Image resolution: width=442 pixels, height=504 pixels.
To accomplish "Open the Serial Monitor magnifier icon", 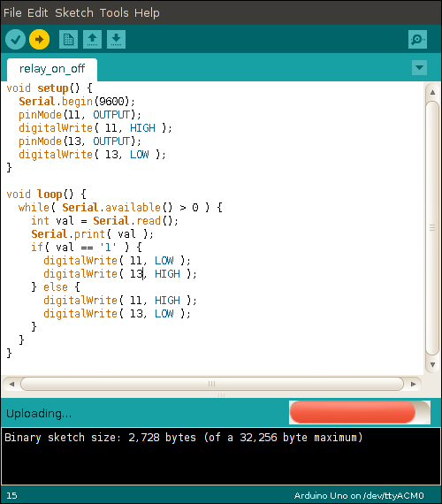I will coord(417,40).
